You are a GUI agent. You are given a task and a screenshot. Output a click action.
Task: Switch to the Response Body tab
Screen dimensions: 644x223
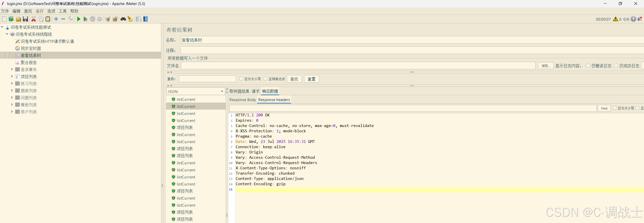pos(243,100)
